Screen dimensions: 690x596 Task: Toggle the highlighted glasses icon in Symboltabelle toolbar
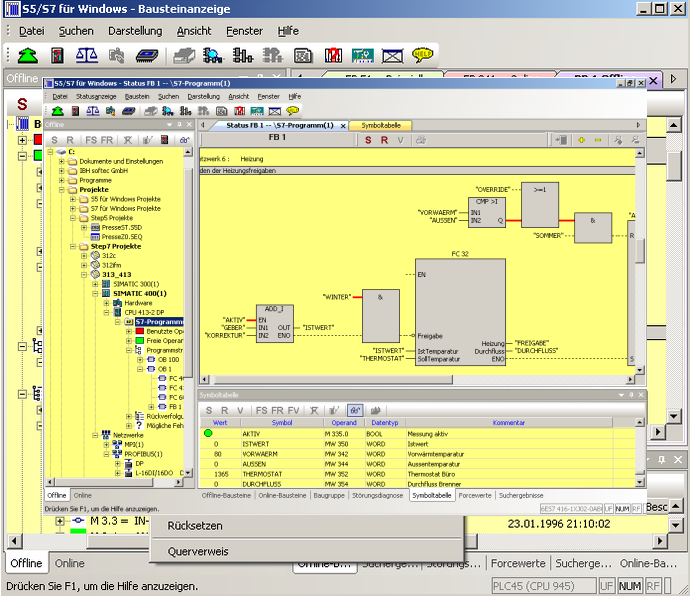coord(355,410)
